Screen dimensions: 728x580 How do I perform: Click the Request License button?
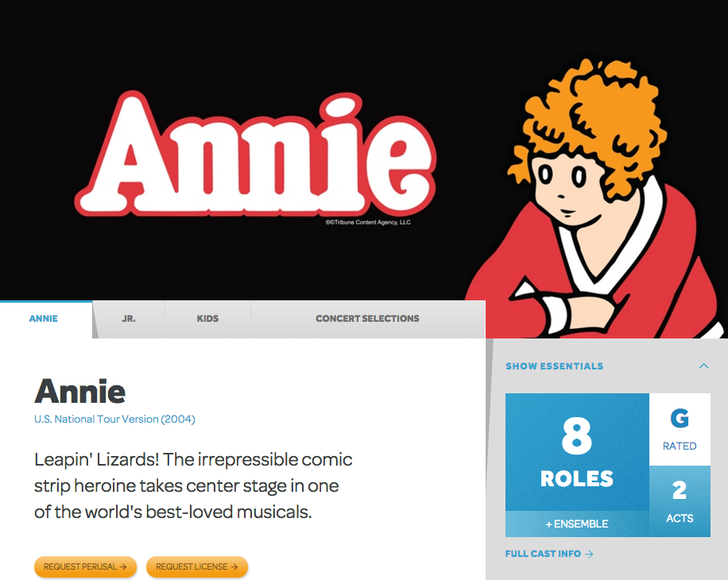(x=197, y=566)
